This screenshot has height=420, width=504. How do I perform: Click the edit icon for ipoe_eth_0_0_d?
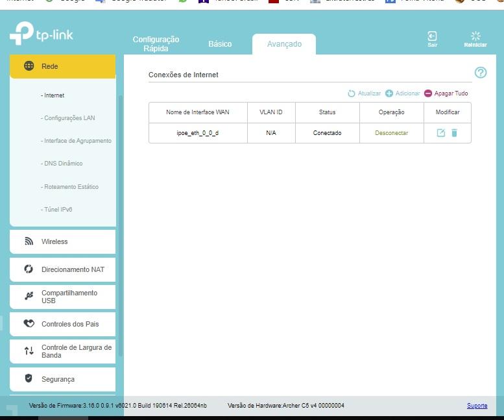(441, 132)
